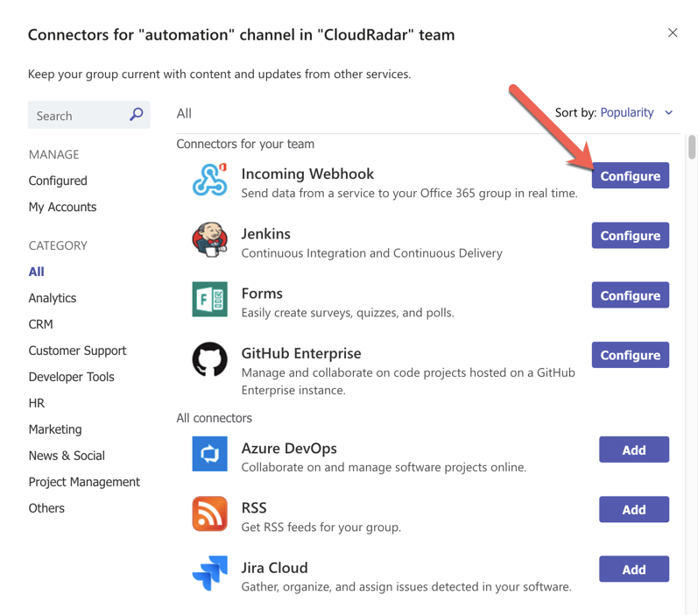Click 'Collaborate on and manage software projects online.'
This screenshot has height=616, width=698.
pyautogui.click(x=384, y=467)
